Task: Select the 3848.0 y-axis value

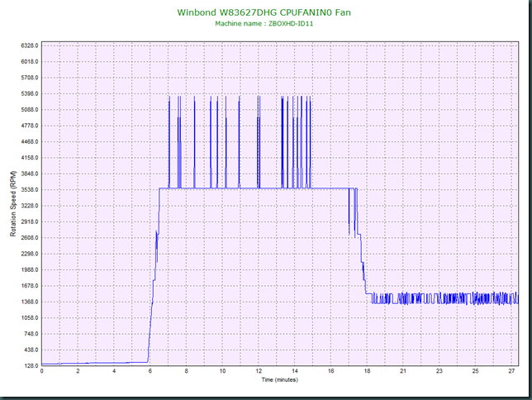Action: click(30, 174)
